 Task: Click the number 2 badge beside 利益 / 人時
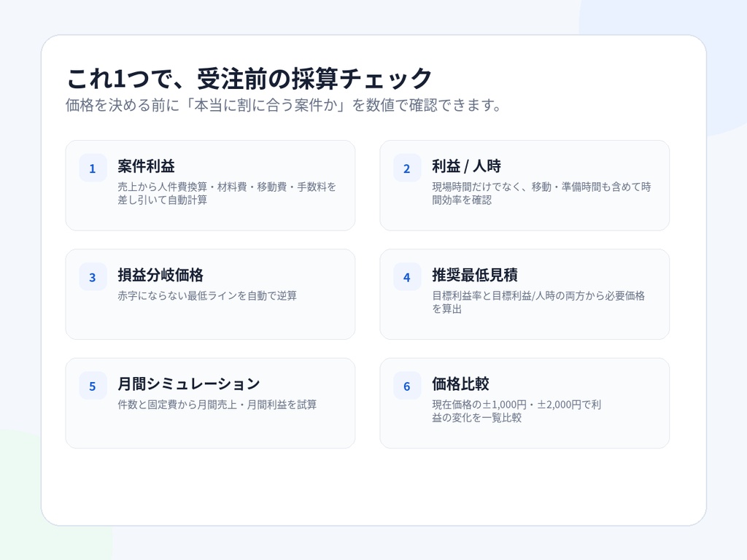click(407, 168)
